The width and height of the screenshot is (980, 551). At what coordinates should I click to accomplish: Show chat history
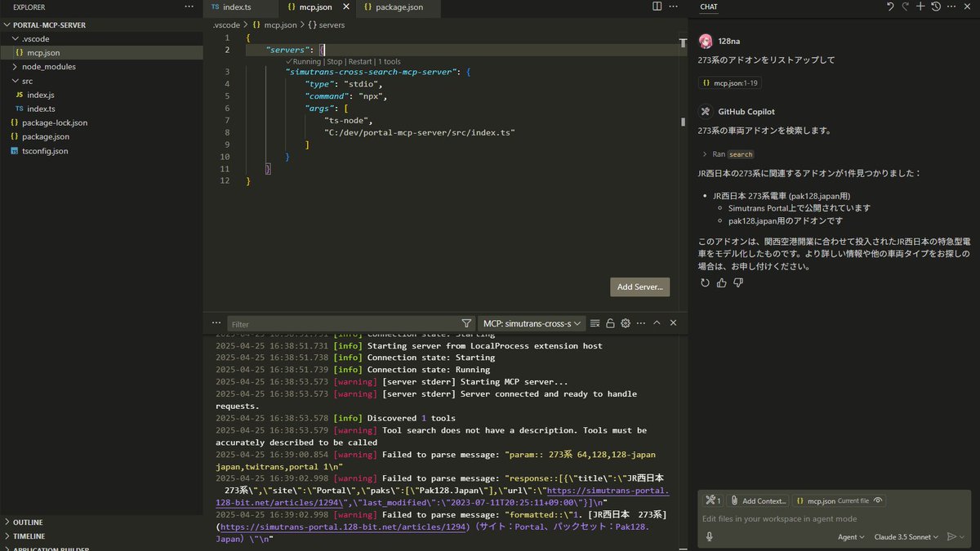pyautogui.click(x=936, y=7)
